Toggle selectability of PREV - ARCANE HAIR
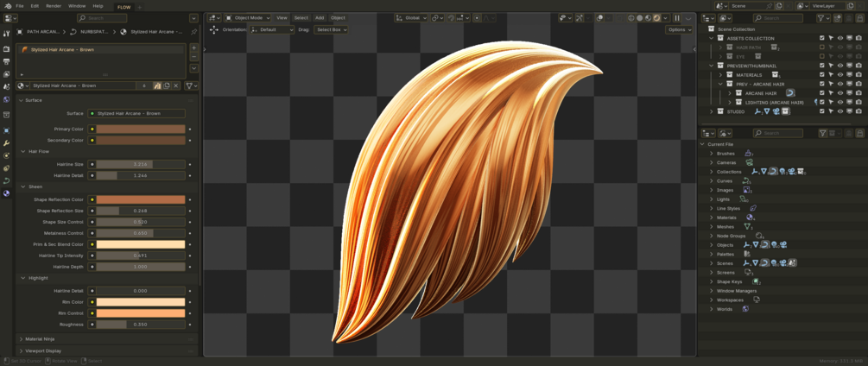Screen dimensions: 868x366 tap(831, 84)
